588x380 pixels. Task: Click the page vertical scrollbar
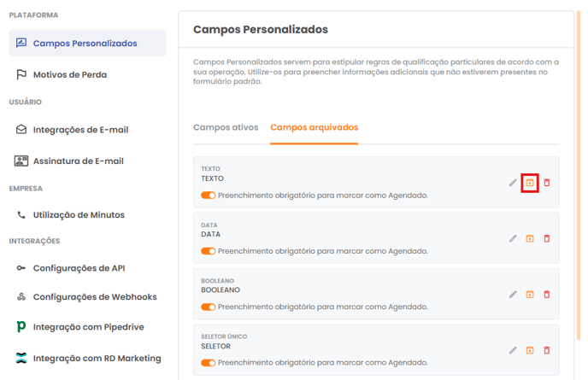click(579, 175)
